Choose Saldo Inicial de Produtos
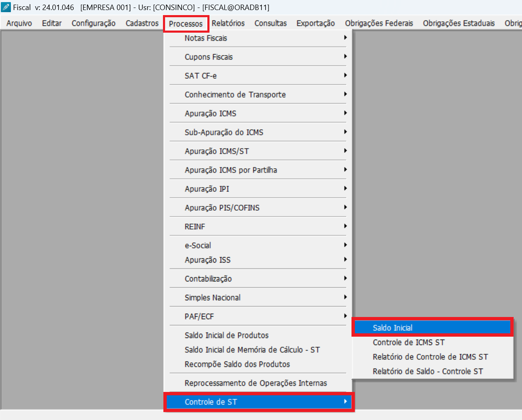The image size is (522, 420). 258,335
